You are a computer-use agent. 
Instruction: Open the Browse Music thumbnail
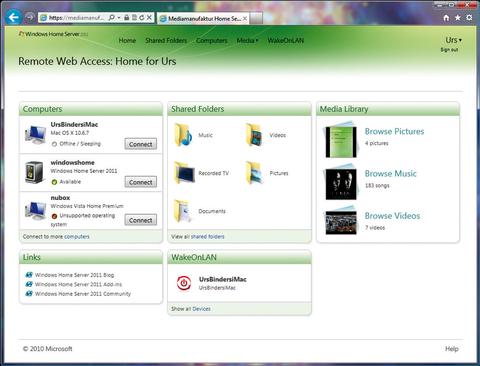[341, 183]
